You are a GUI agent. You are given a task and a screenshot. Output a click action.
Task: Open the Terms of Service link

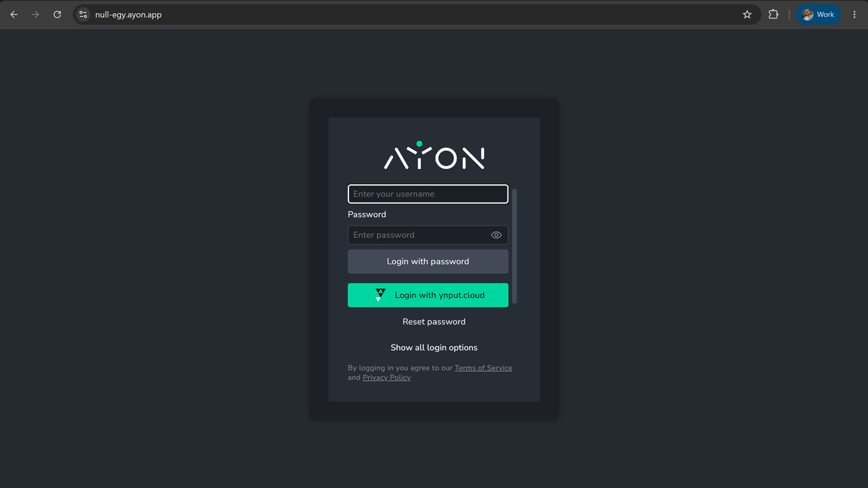click(x=483, y=368)
